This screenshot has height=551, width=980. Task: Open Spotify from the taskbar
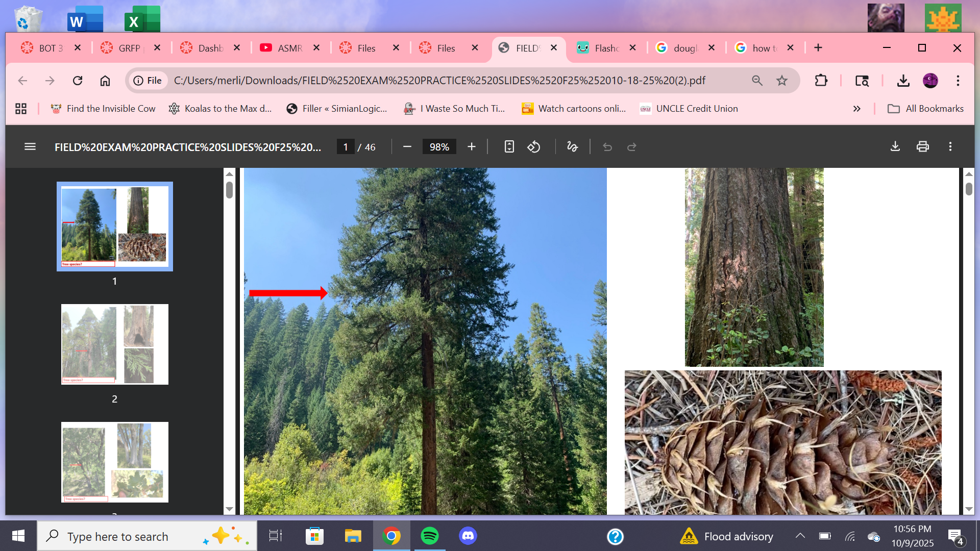[x=429, y=536]
